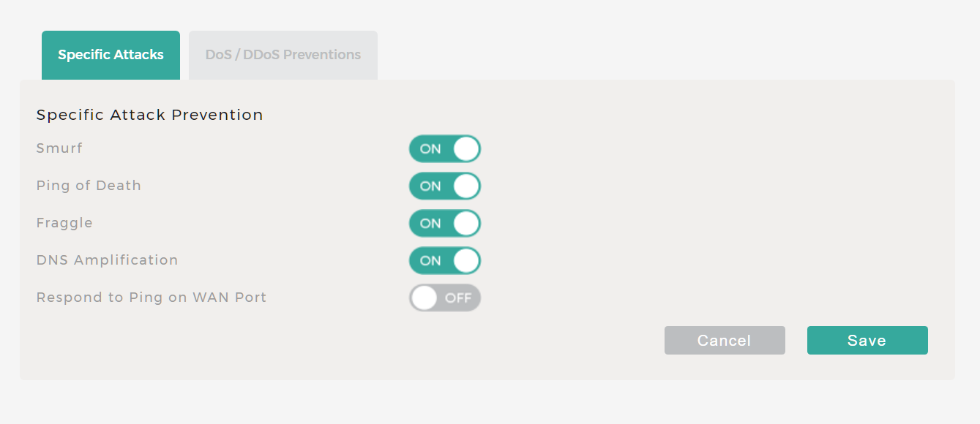Enable Respond to Ping on WAN Port
Image resolution: width=980 pixels, height=424 pixels.
click(444, 298)
